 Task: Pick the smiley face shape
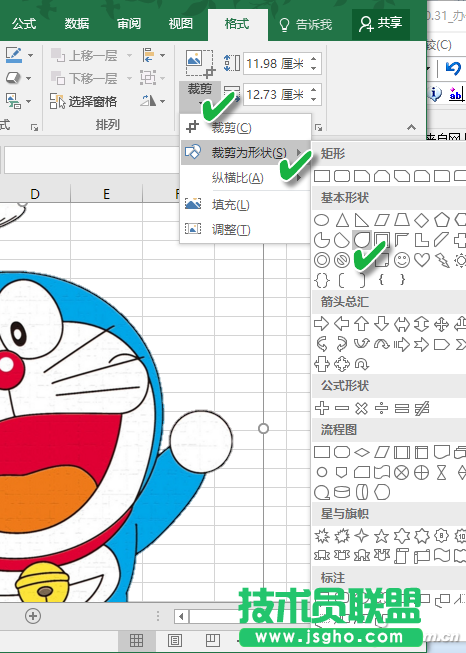coord(402,260)
